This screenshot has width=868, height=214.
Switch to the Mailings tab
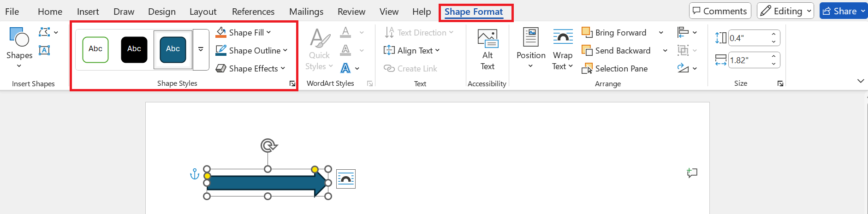click(306, 12)
